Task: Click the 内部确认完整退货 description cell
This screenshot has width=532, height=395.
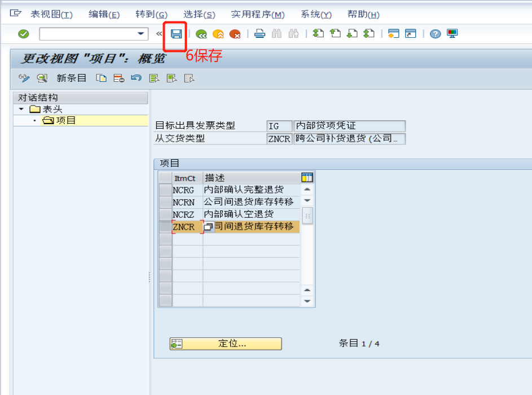Action: coord(252,190)
